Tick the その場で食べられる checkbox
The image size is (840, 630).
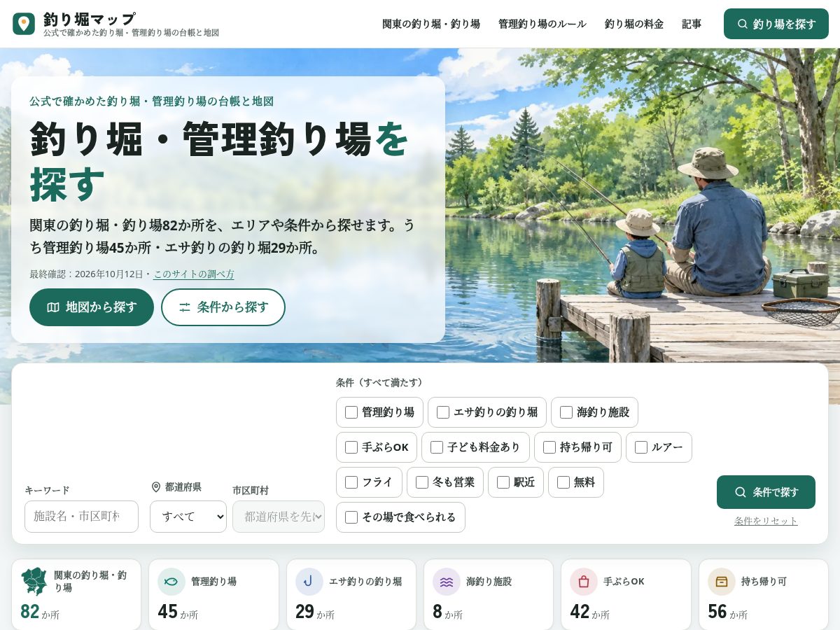[x=351, y=517]
